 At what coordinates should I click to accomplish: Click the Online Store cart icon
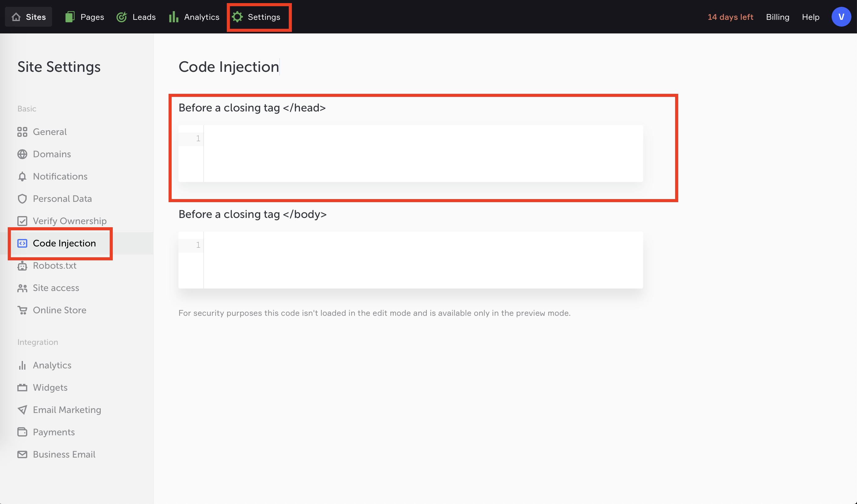tap(22, 310)
